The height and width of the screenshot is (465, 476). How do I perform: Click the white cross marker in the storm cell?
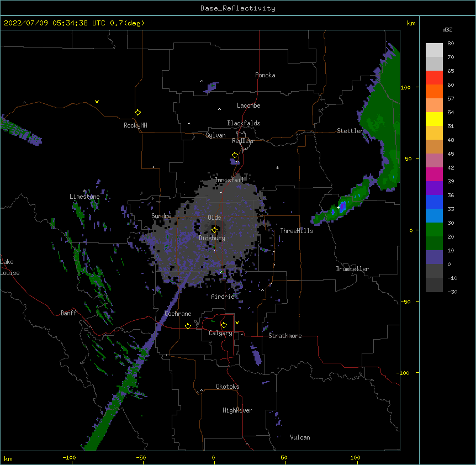(338, 207)
